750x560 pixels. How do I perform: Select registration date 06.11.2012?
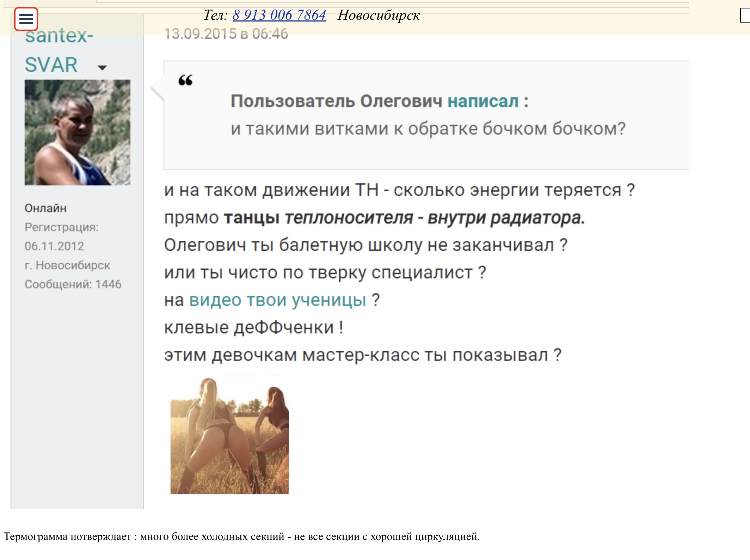(x=55, y=246)
